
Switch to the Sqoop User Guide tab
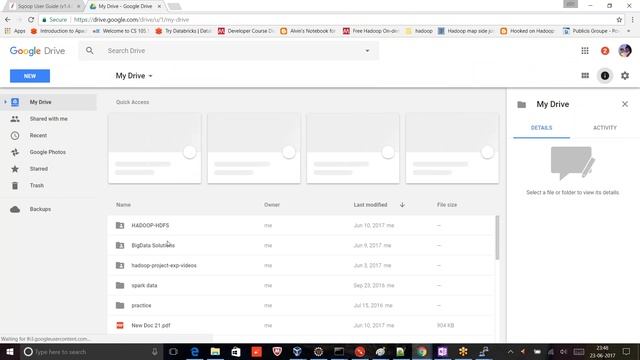pyautogui.click(x=44, y=6)
